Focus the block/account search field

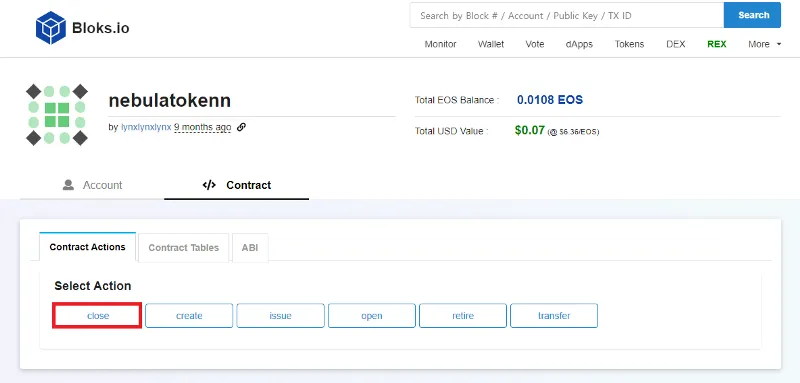[567, 15]
